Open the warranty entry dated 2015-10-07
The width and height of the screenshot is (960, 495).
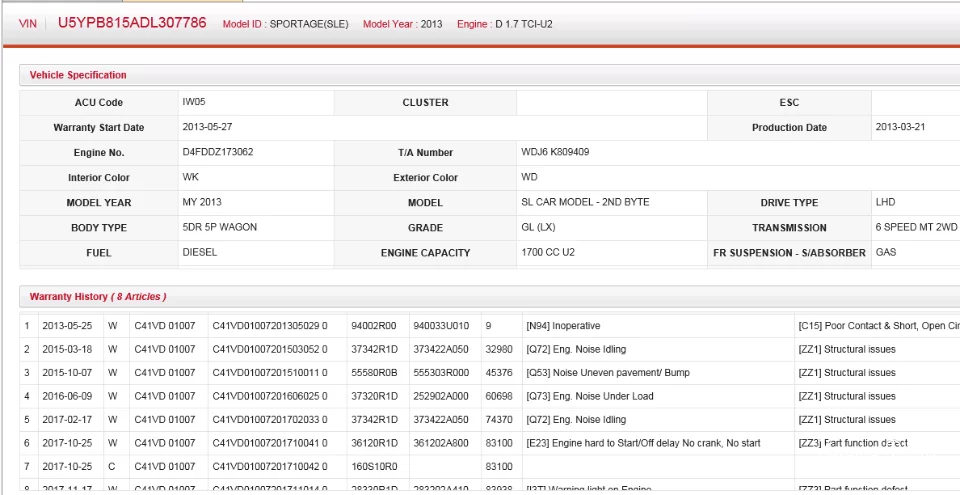coord(67,373)
